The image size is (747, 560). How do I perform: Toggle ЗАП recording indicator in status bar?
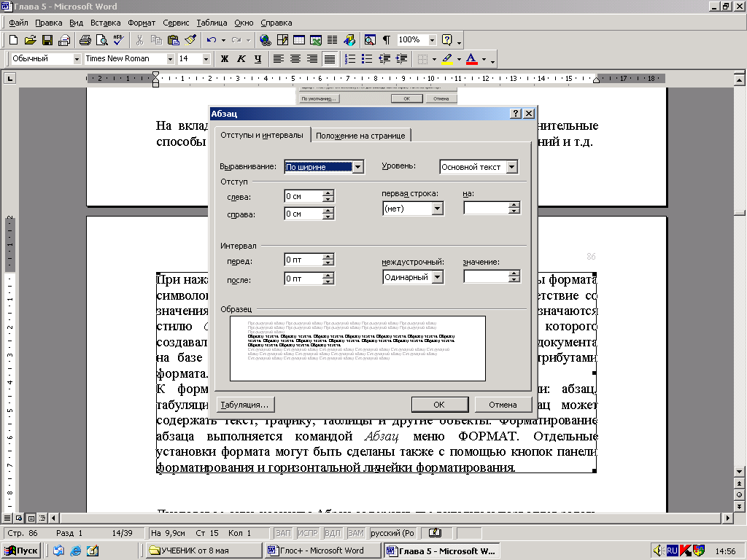(283, 533)
